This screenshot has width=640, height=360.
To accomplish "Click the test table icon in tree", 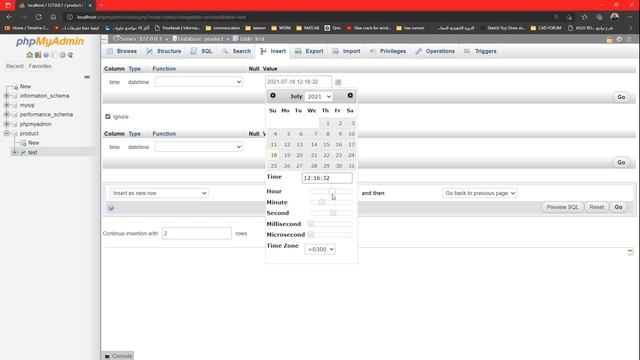I will [23, 152].
